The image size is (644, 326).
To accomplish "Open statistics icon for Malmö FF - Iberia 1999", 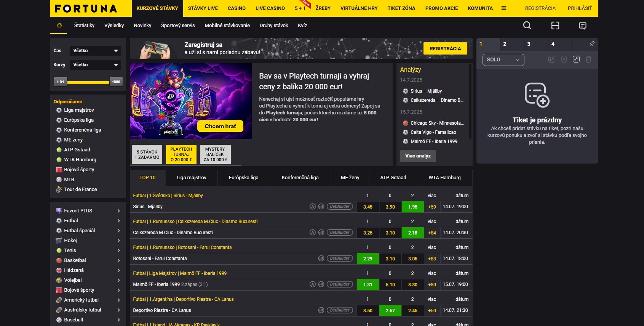I will [321, 284].
